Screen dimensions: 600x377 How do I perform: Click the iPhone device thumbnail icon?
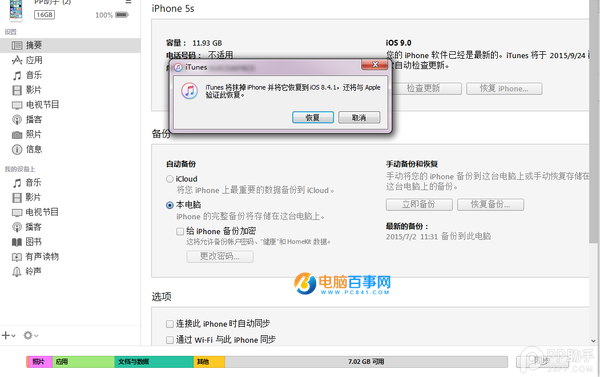(16, 10)
